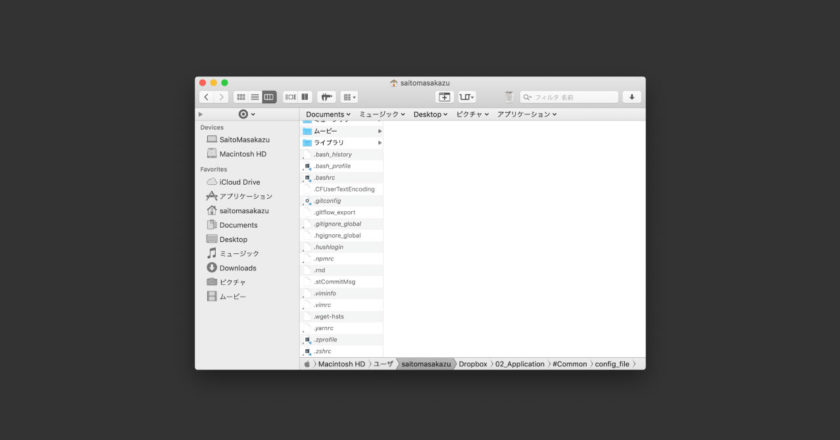Select the .zshrc file
Viewport: 840px width, 440px height.
click(342, 352)
